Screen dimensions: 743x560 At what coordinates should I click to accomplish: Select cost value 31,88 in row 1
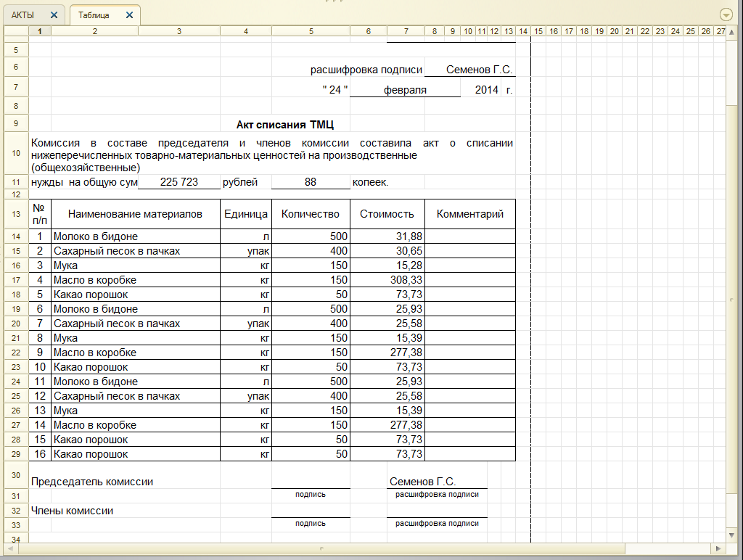click(x=387, y=236)
